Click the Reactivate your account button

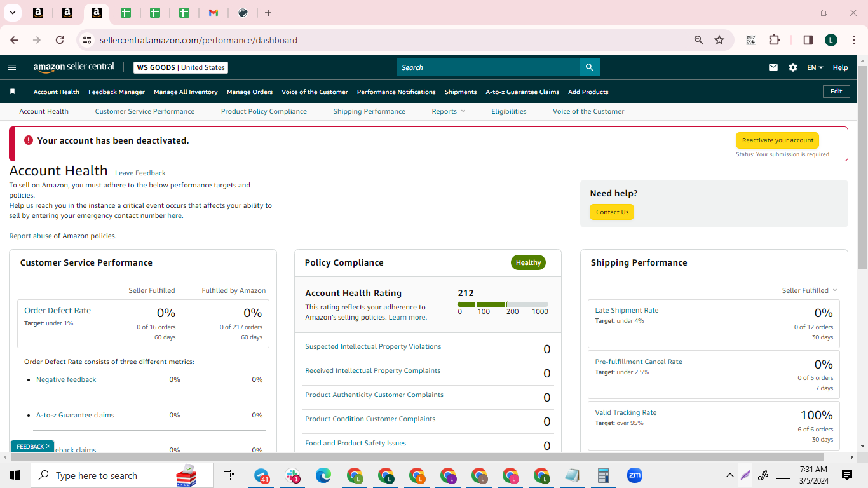pos(777,140)
